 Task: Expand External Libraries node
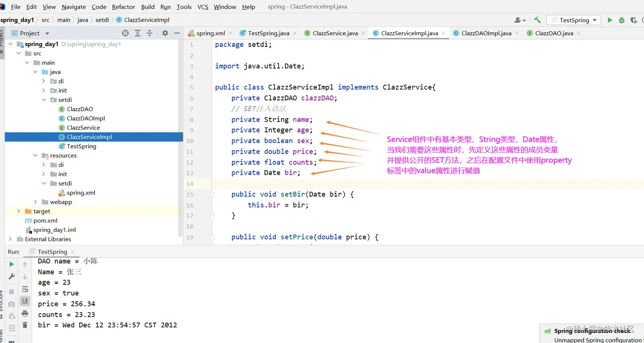point(10,239)
